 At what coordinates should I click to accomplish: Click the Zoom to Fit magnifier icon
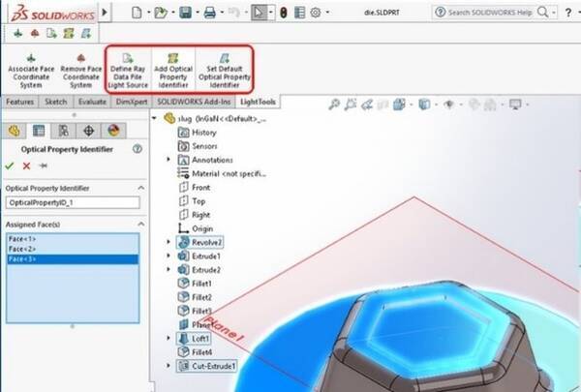tap(335, 104)
